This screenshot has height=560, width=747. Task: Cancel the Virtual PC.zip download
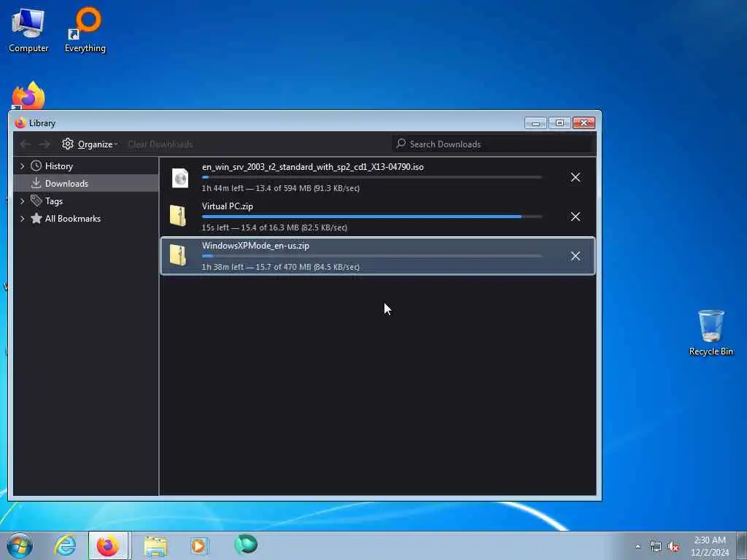click(x=576, y=217)
